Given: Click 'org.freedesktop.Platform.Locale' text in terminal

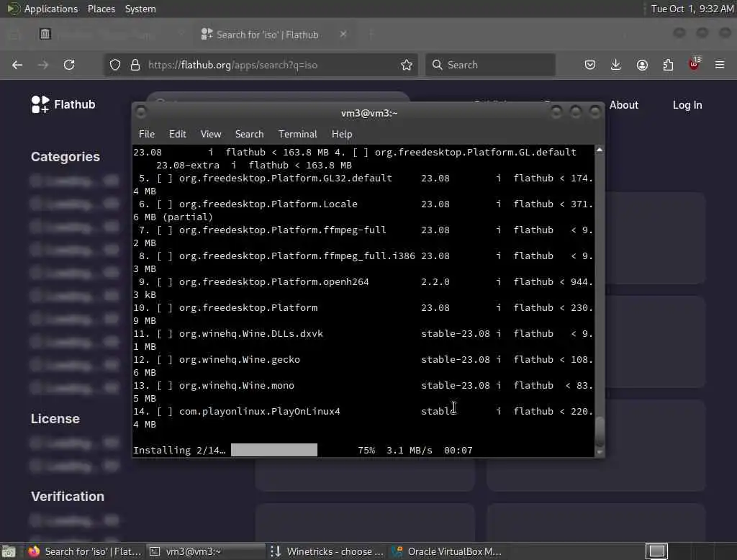Looking at the screenshot, I should pyautogui.click(x=268, y=204).
